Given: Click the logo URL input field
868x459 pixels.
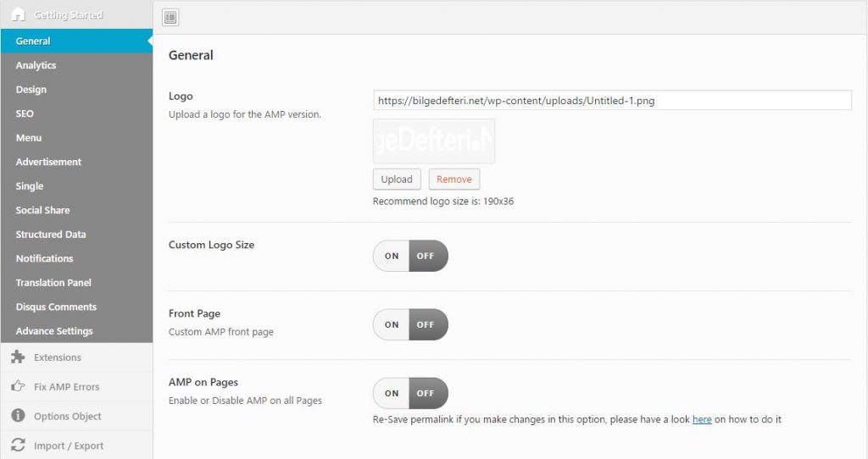Looking at the screenshot, I should tap(612, 100).
